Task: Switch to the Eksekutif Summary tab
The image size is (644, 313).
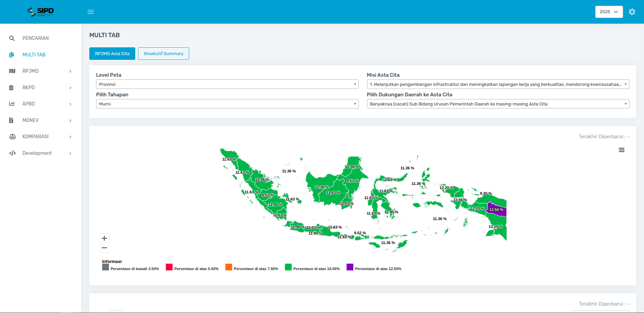Action: point(163,54)
